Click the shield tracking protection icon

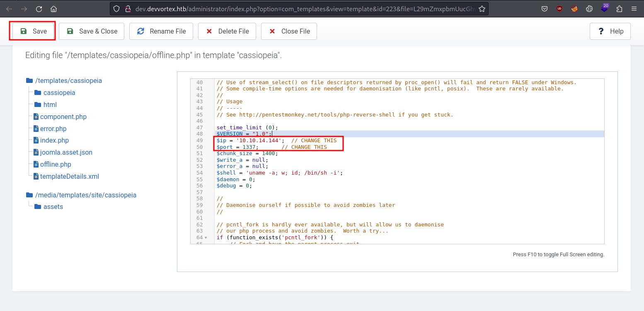point(116,9)
